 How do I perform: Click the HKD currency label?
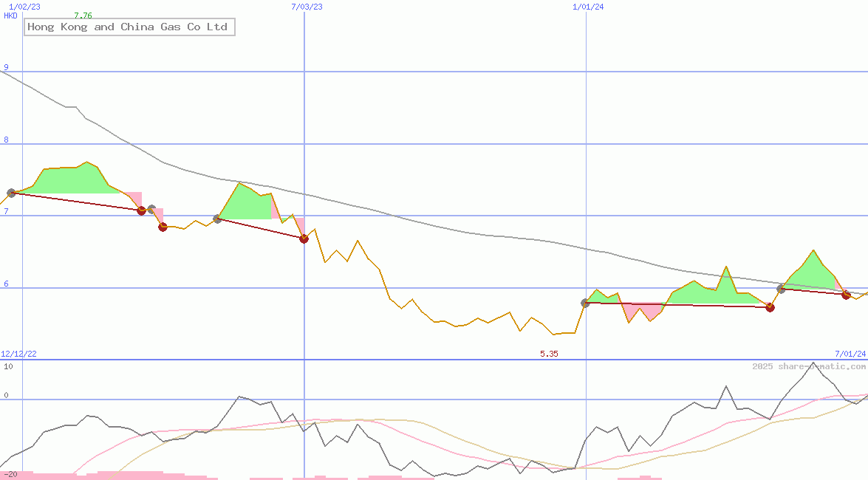pyautogui.click(x=9, y=16)
